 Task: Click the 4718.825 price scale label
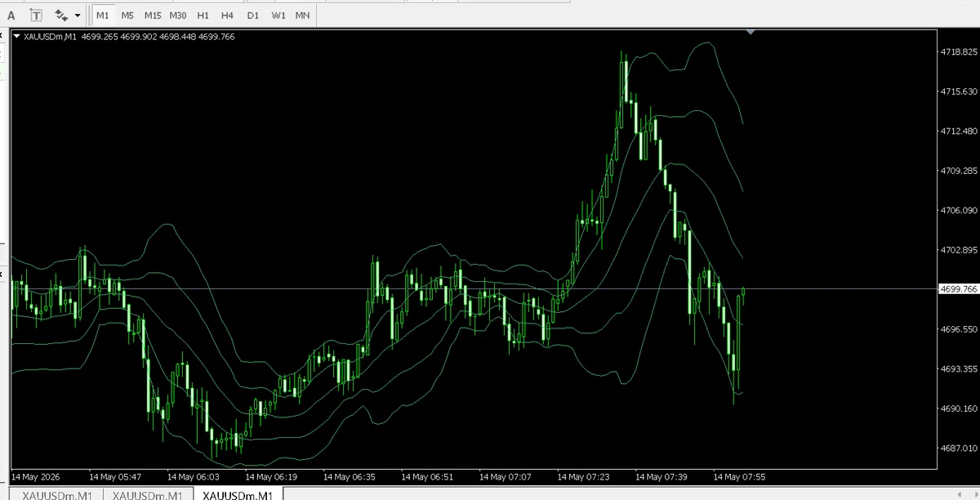(959, 51)
